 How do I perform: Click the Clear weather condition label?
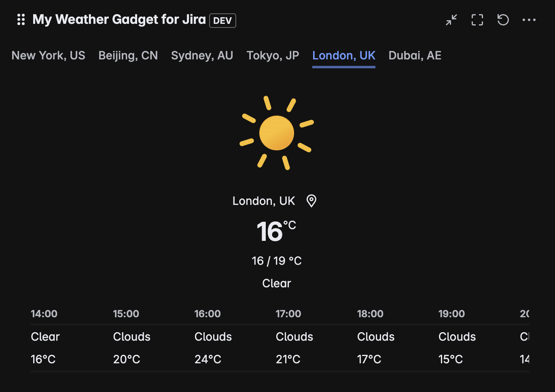tap(276, 283)
